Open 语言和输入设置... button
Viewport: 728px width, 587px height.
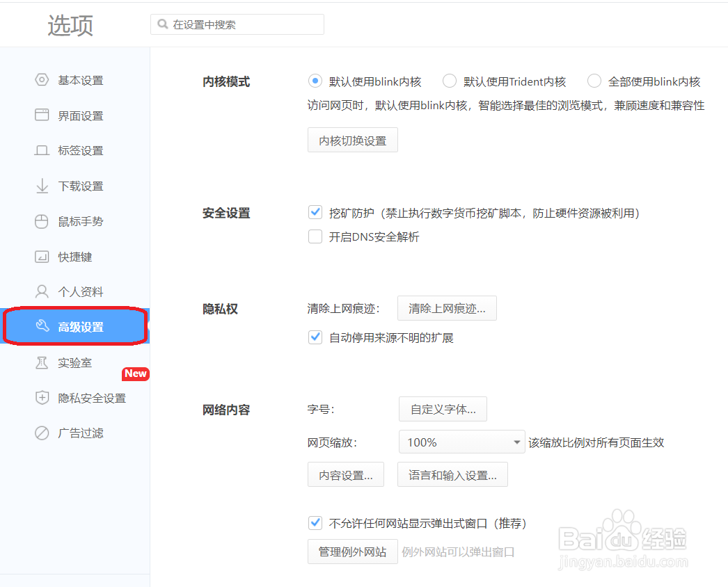point(452,475)
